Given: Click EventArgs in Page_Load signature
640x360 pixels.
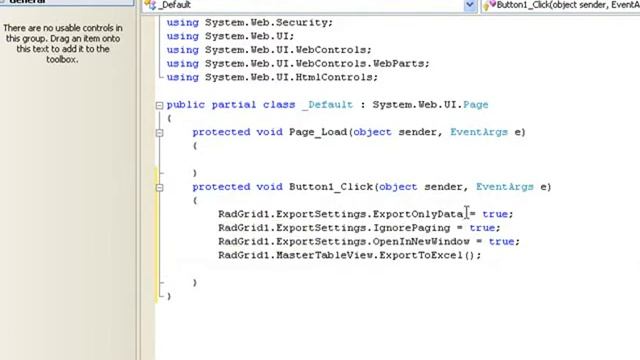Looking at the screenshot, I should 479,132.
